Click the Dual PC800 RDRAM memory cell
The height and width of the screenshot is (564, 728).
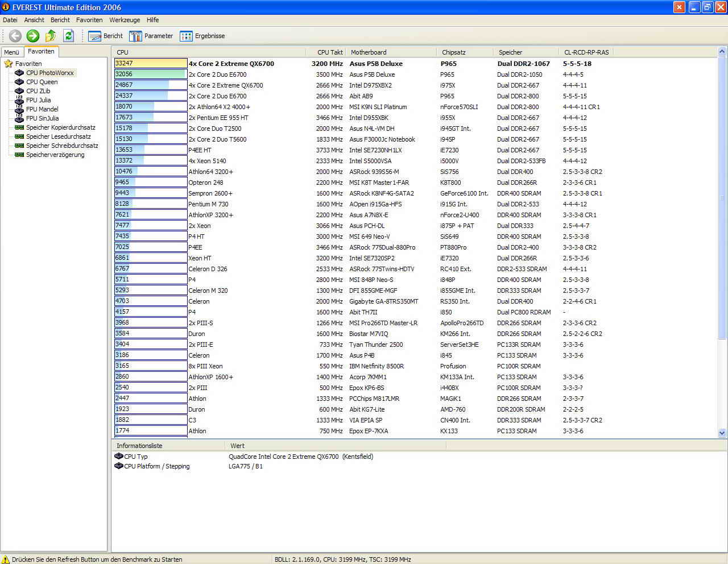(524, 312)
